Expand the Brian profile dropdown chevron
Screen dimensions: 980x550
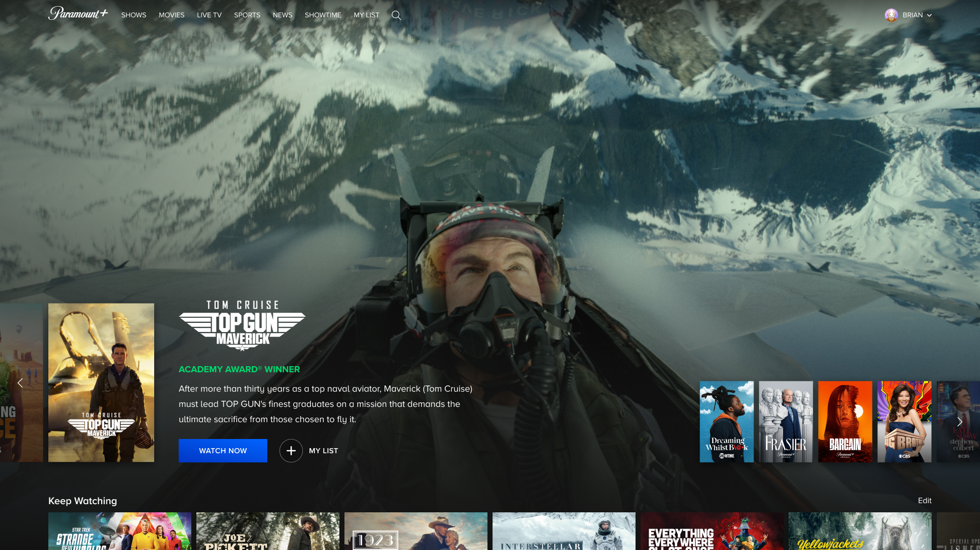[930, 15]
